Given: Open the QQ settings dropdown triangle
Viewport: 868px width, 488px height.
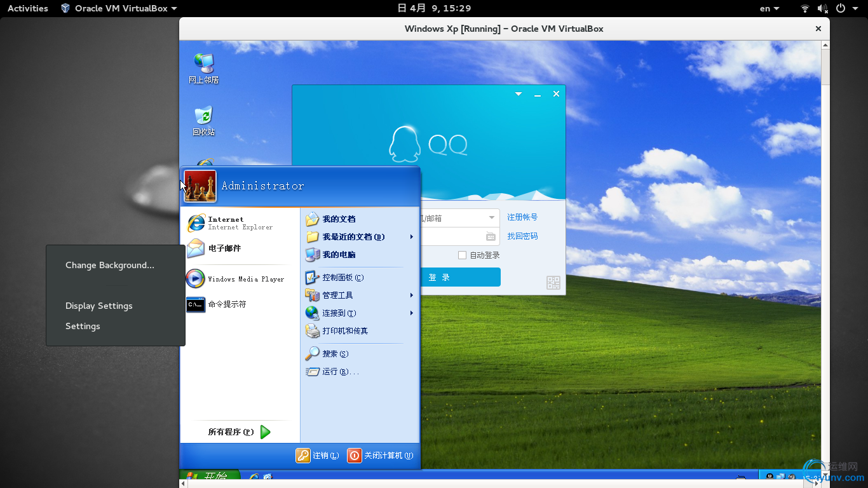Looking at the screenshot, I should pos(519,94).
